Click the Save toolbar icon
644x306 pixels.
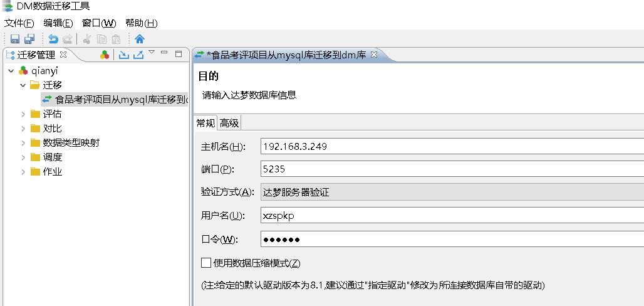(15, 39)
